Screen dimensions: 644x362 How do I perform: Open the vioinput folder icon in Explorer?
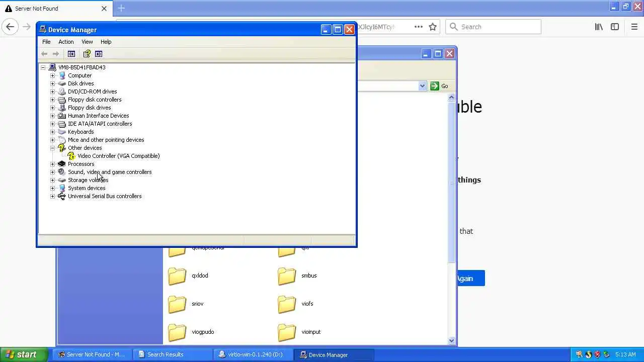click(286, 332)
